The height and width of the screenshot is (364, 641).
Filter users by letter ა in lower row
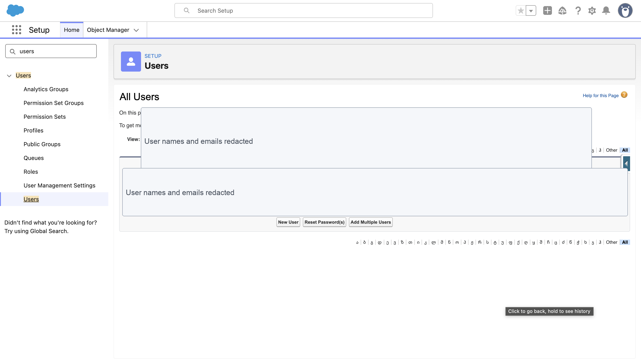[x=357, y=242]
